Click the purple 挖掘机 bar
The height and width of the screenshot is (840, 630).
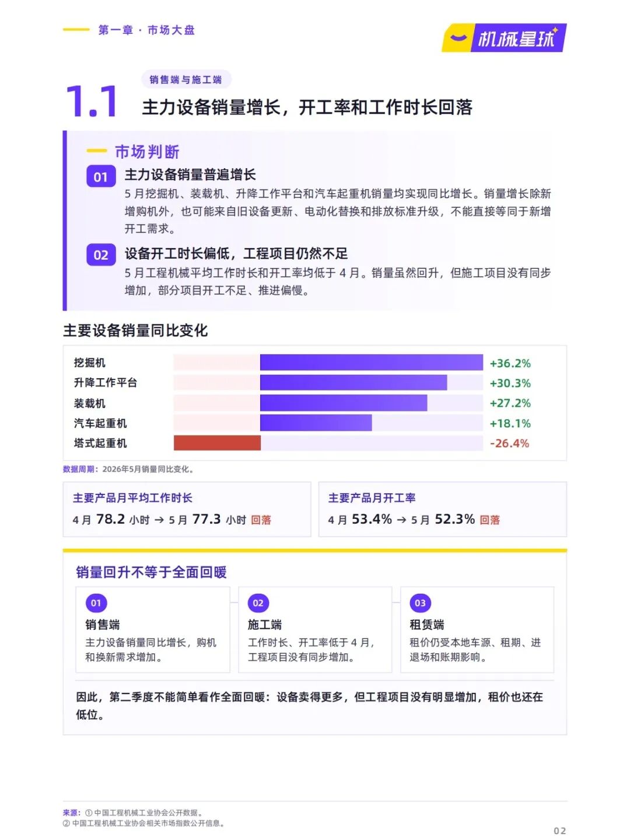(372, 363)
